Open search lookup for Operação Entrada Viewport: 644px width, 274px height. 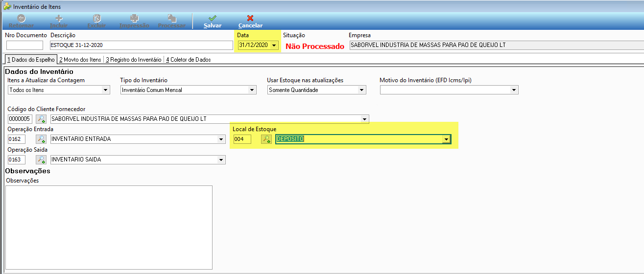coord(41,139)
